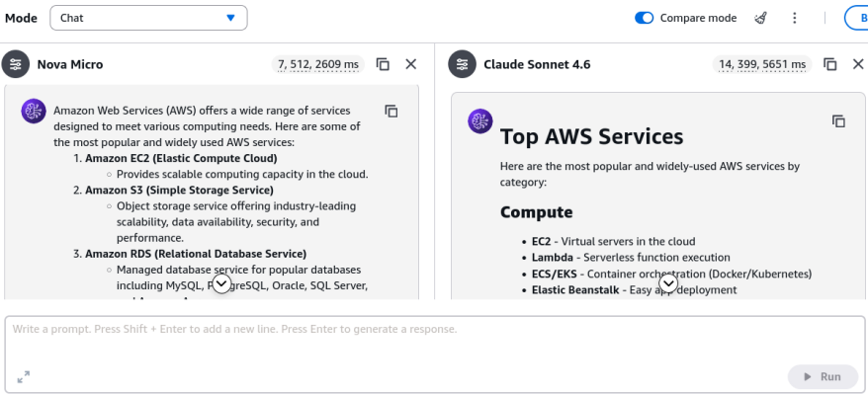Jump down in the Claude Sonnet response

[x=668, y=283]
